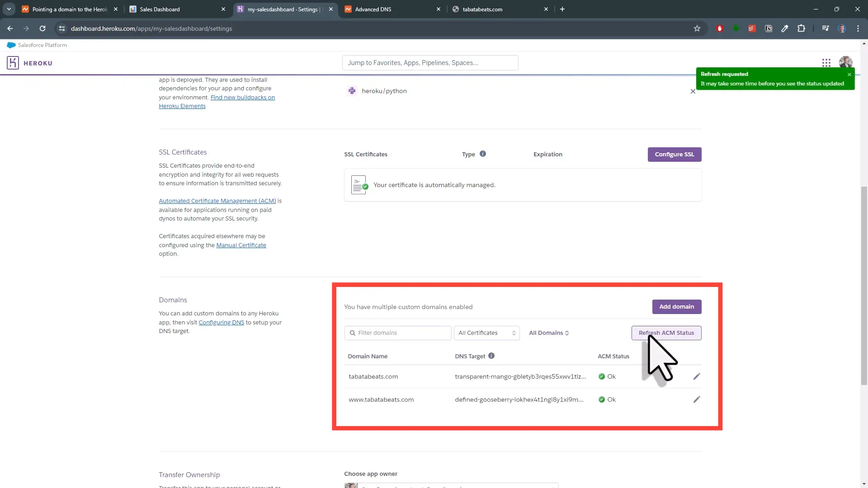This screenshot has height=488, width=868.
Task: Bookmark the current page with the star
Action: pyautogui.click(x=697, y=28)
